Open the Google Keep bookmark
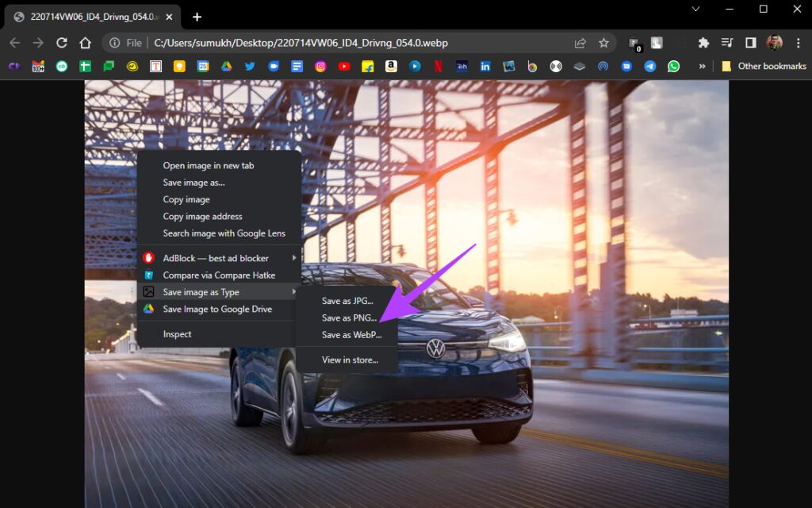This screenshot has width=812, height=508. pos(179,67)
